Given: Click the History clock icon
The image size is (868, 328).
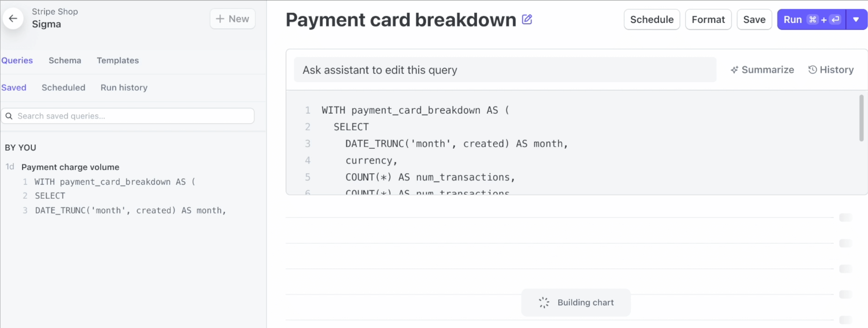Looking at the screenshot, I should [812, 69].
